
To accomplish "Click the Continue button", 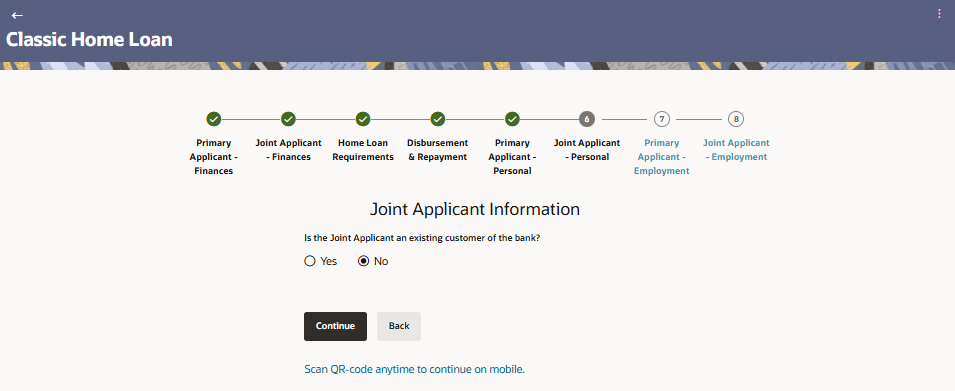I will coord(336,326).
